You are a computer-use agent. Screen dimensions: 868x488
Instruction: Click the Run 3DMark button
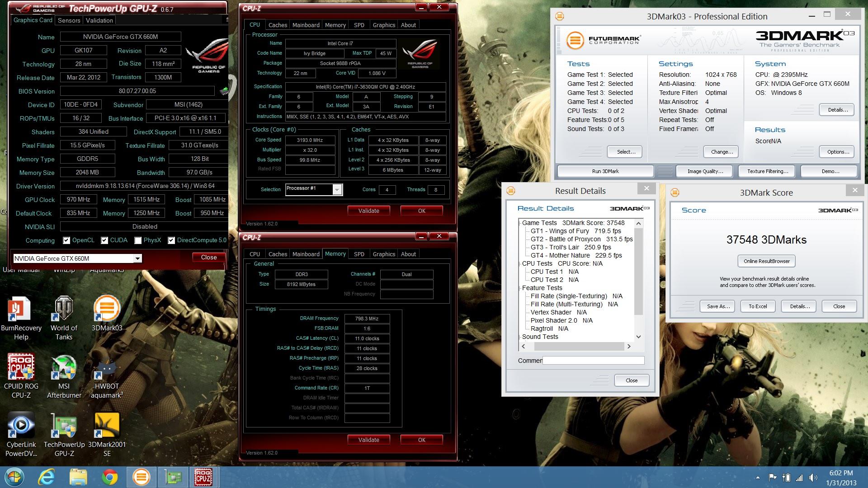(x=605, y=171)
